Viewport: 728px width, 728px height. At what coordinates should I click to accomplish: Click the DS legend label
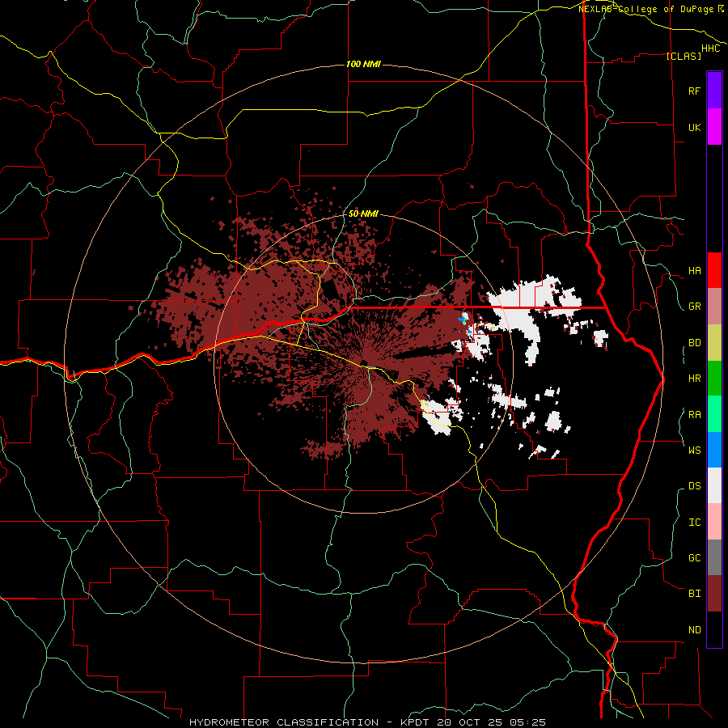click(x=694, y=485)
